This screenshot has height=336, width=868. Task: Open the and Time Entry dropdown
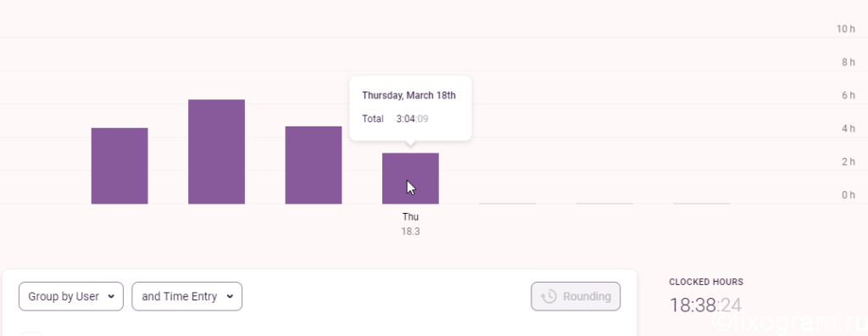pyautogui.click(x=186, y=297)
